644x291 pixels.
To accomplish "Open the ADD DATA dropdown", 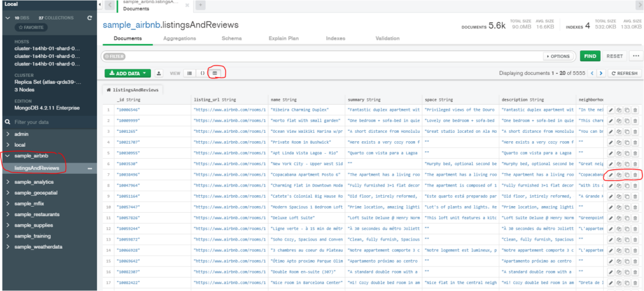I will pyautogui.click(x=128, y=73).
